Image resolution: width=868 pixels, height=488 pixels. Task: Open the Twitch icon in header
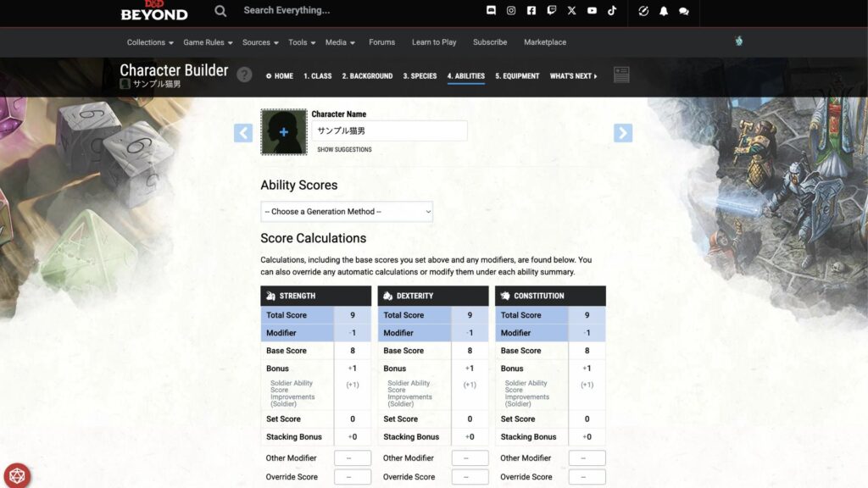[552, 11]
